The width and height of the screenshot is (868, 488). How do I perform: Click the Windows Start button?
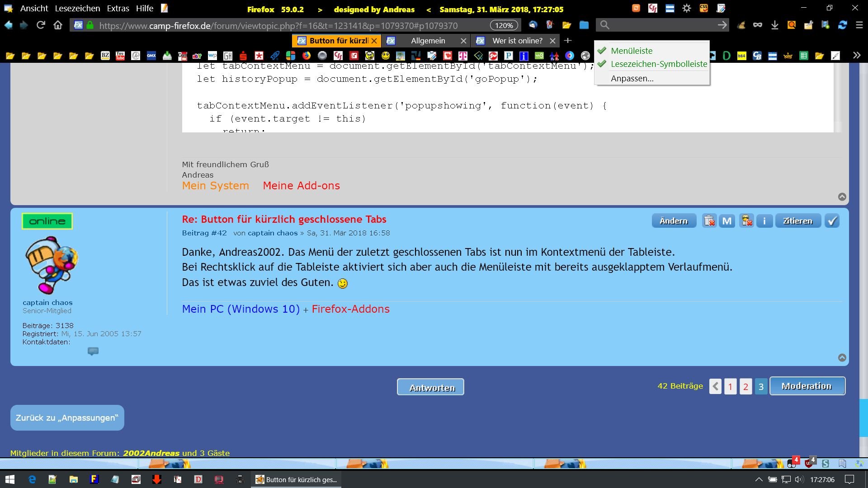point(10,479)
